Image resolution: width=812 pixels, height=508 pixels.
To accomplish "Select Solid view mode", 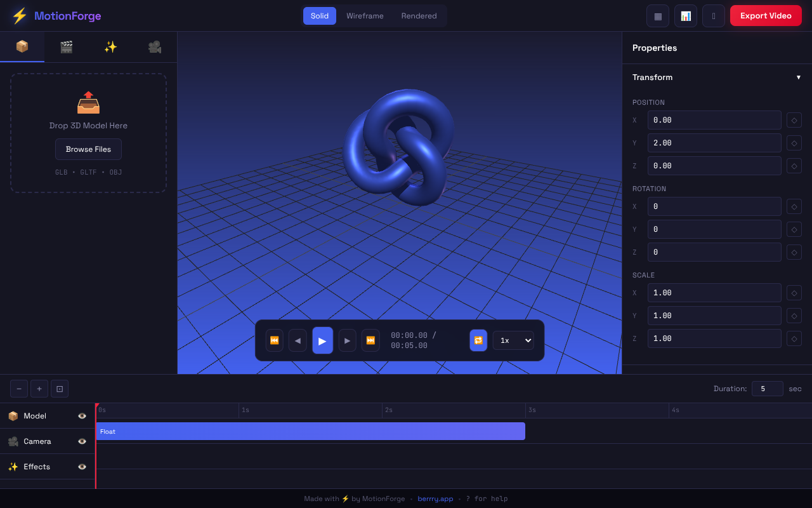I will click(x=320, y=16).
